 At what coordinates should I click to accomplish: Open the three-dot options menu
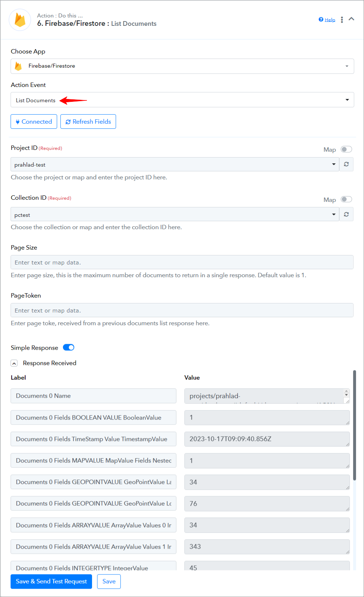click(342, 20)
